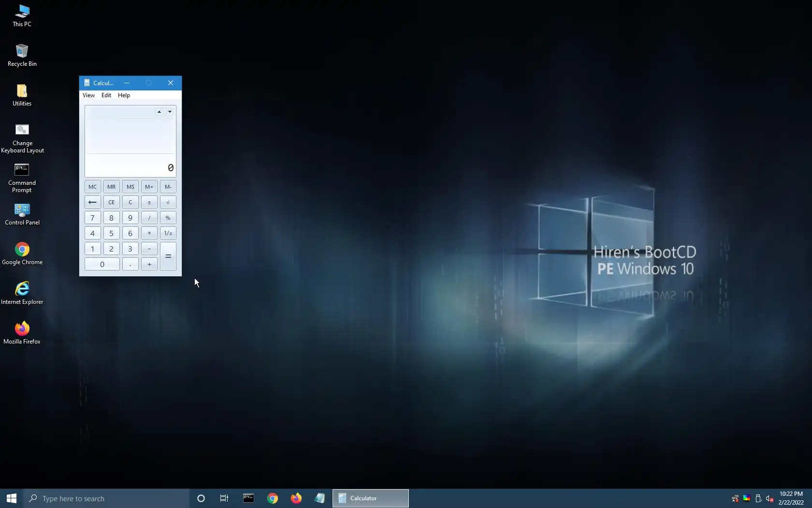Screen dimensions: 812x508
Task: Click the decimal point key
Action: (130, 264)
